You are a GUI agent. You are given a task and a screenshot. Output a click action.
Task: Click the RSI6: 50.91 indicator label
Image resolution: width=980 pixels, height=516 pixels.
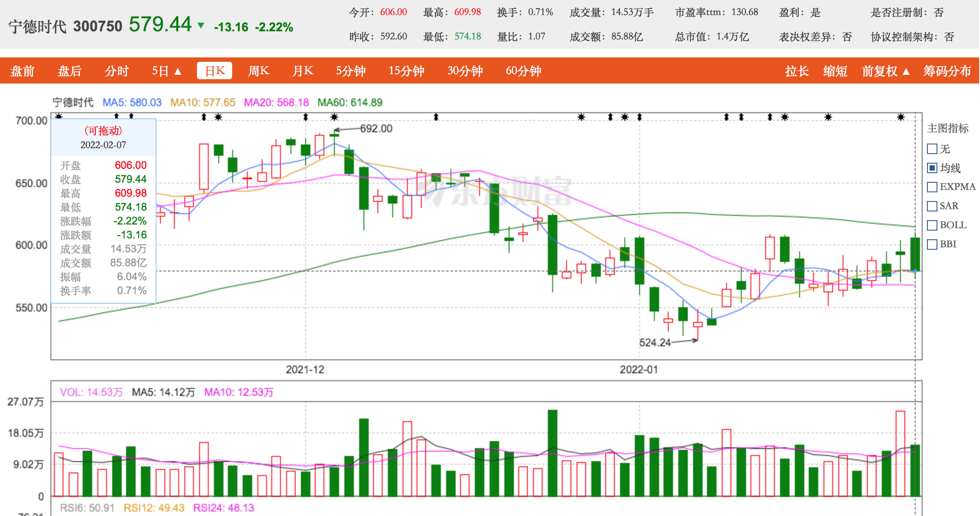click(x=87, y=508)
